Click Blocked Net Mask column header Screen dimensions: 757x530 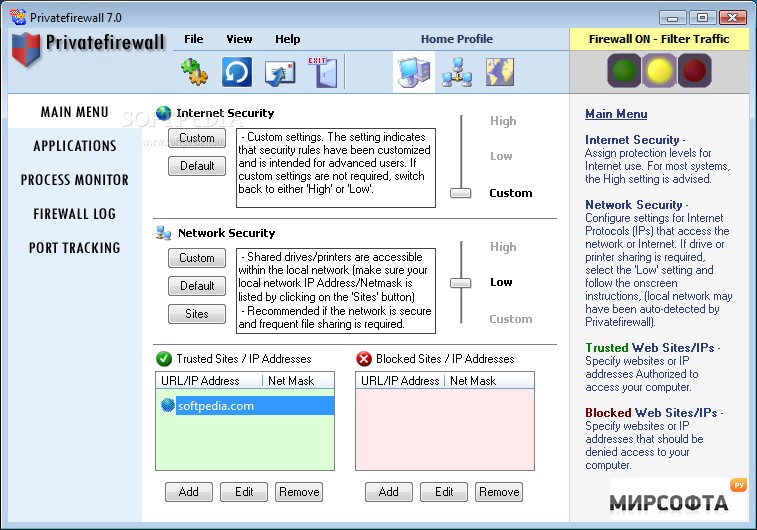(489, 380)
